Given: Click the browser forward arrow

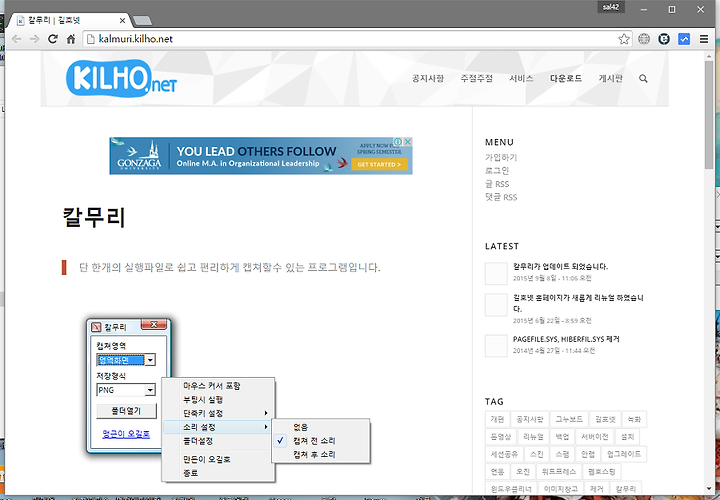Looking at the screenshot, I should [x=34, y=39].
